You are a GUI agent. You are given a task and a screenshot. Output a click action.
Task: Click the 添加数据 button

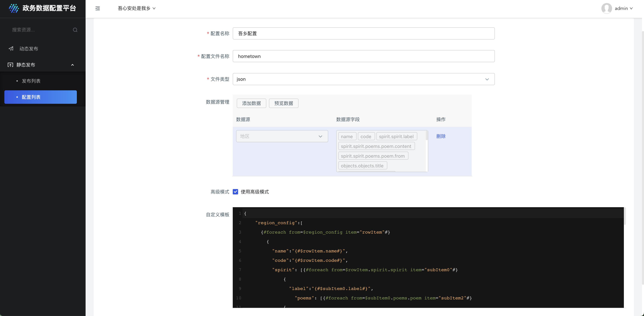[251, 103]
